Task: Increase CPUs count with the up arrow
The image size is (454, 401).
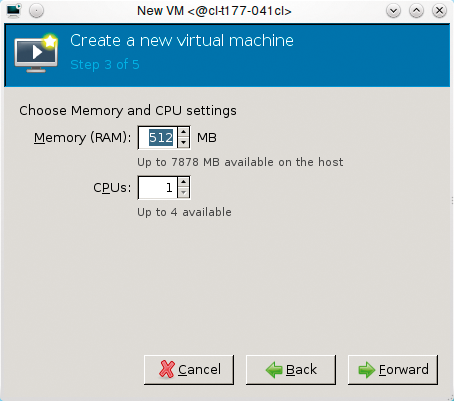Action: (x=183, y=182)
